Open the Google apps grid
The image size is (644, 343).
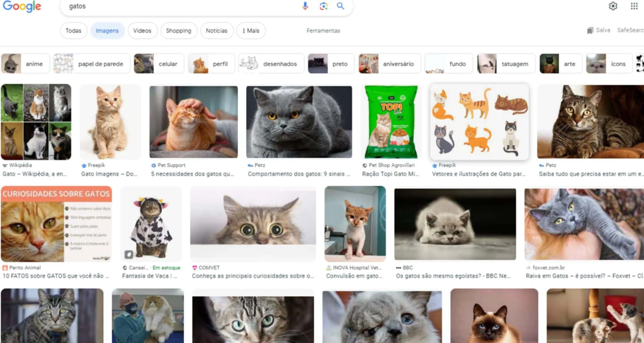point(634,6)
